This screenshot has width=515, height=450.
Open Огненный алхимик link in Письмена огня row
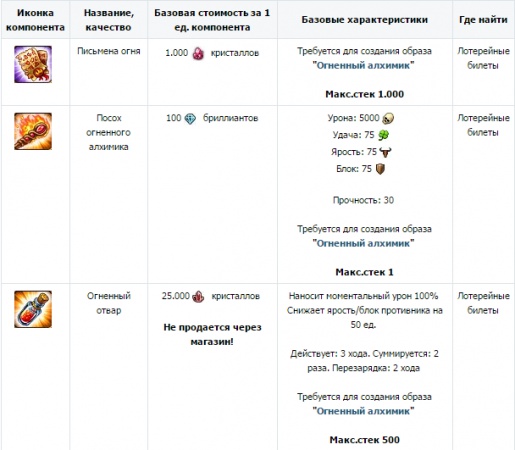pyautogui.click(x=363, y=65)
